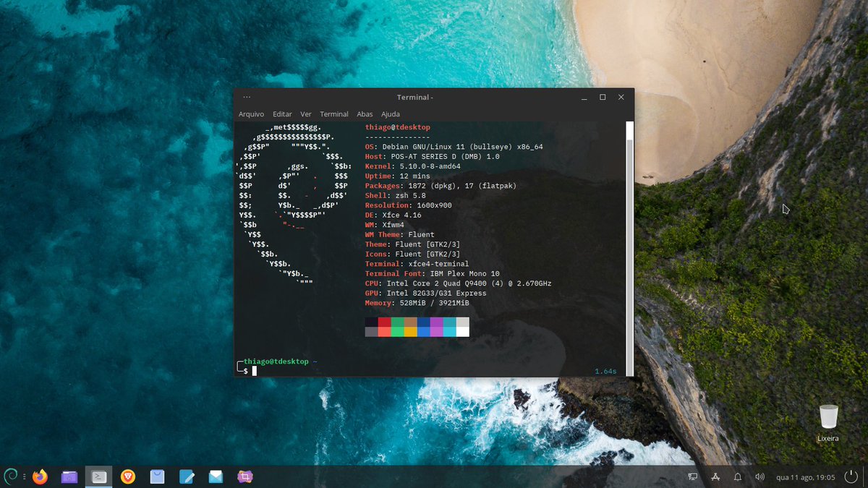The height and width of the screenshot is (488, 868).
Task: Open the Debian applications menu
Action: 11,476
